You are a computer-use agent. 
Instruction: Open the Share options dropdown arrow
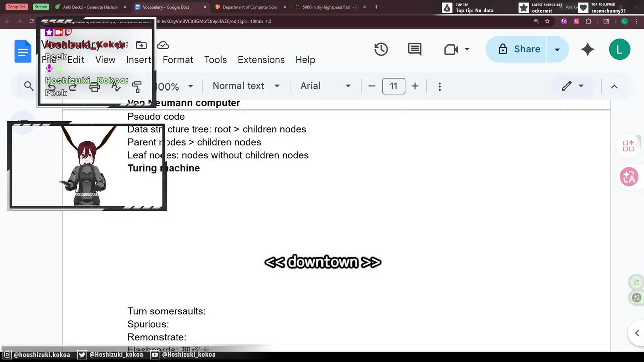[x=557, y=49]
